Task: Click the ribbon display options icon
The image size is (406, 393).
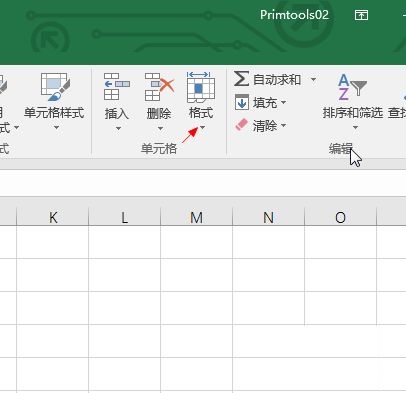Action: tap(361, 15)
